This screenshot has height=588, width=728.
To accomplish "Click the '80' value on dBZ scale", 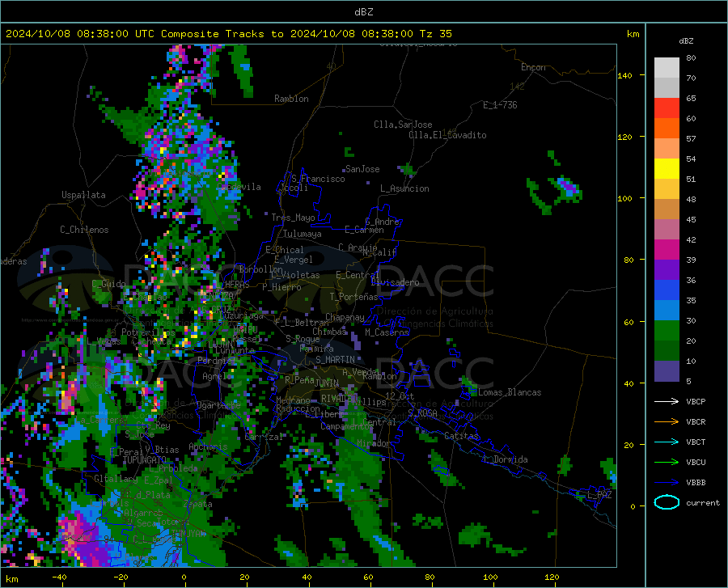I will coord(691,58).
